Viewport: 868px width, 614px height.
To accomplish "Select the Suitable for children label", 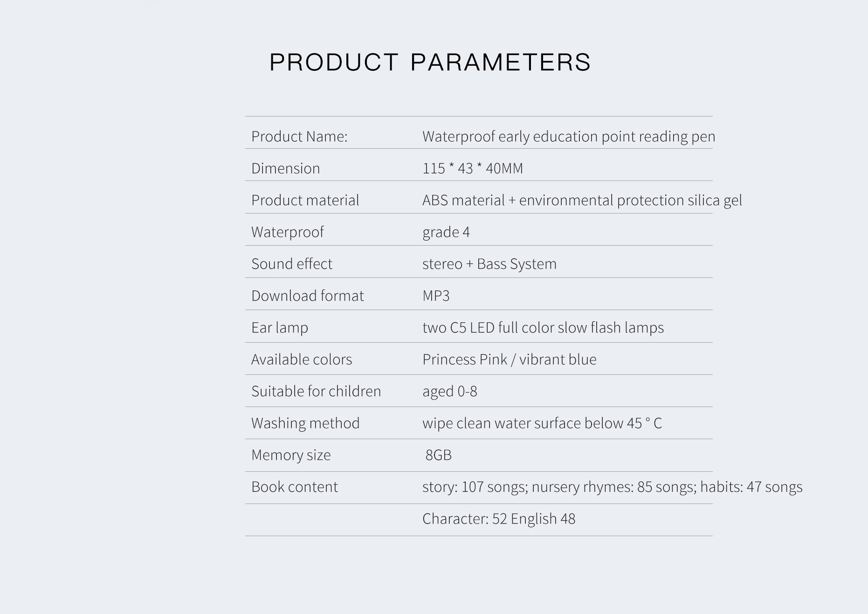I will click(x=316, y=391).
